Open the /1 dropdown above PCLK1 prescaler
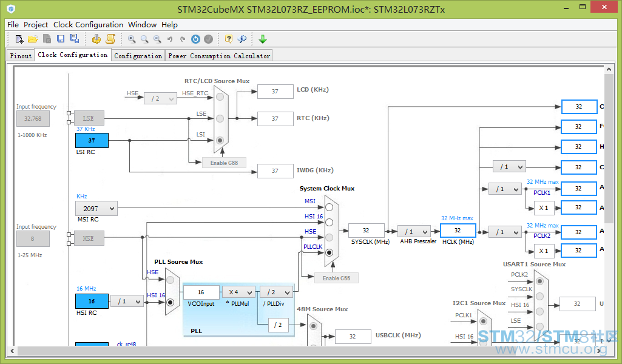622x364 pixels. click(509, 167)
